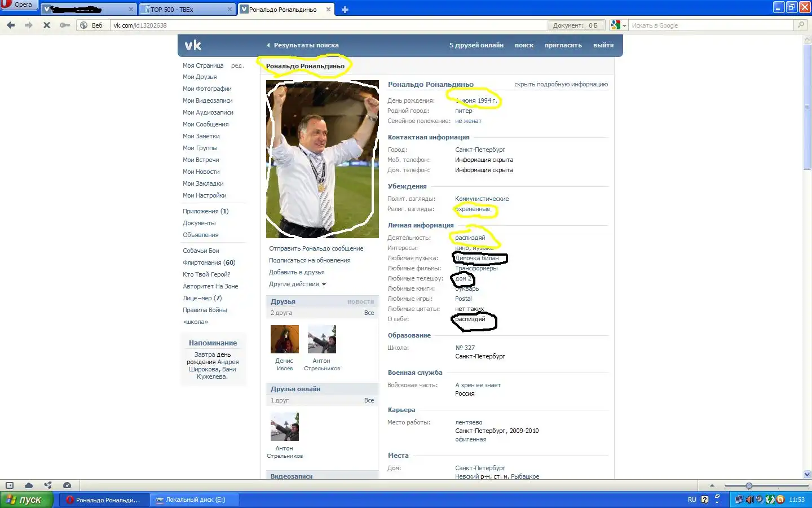This screenshot has width=812, height=508.
Task: Click 'скрыть подробную информацию' toggle link
Action: tap(561, 84)
